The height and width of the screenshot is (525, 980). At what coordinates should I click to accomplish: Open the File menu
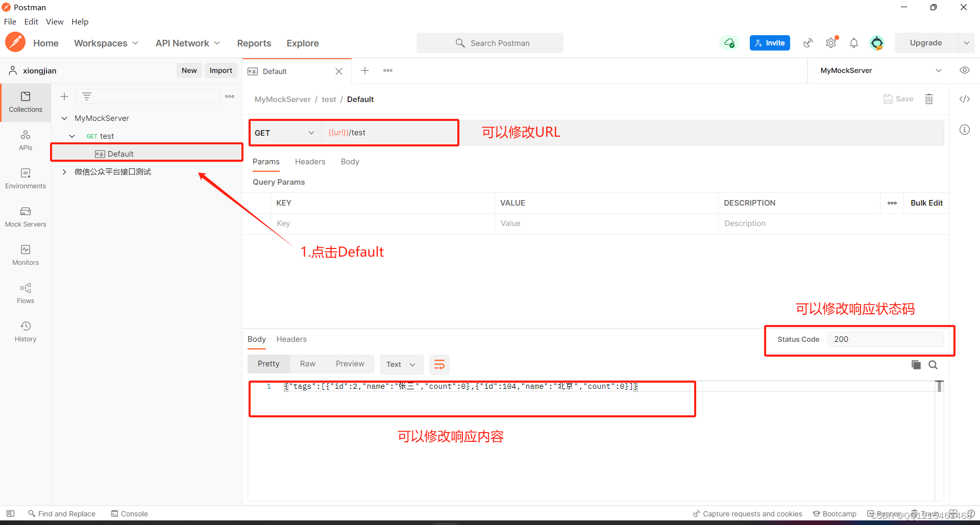[x=10, y=21]
